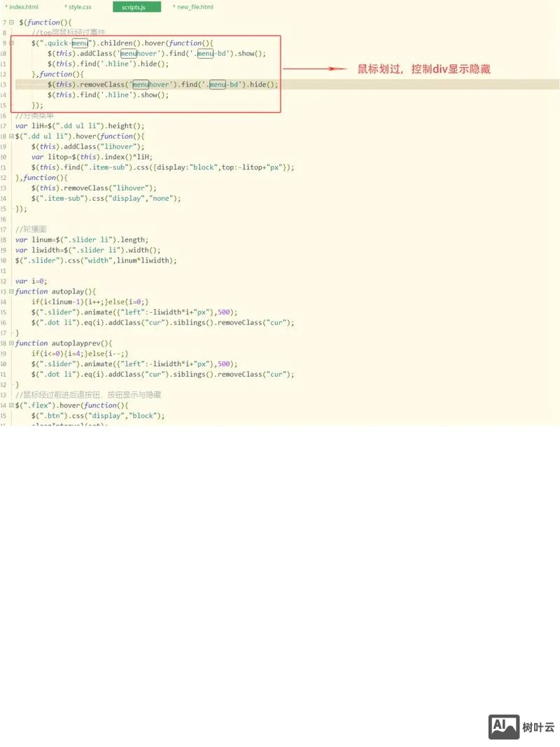Click the addClass('menuhover') show() line
Viewport: 560px width, 747px height.
tap(157, 53)
